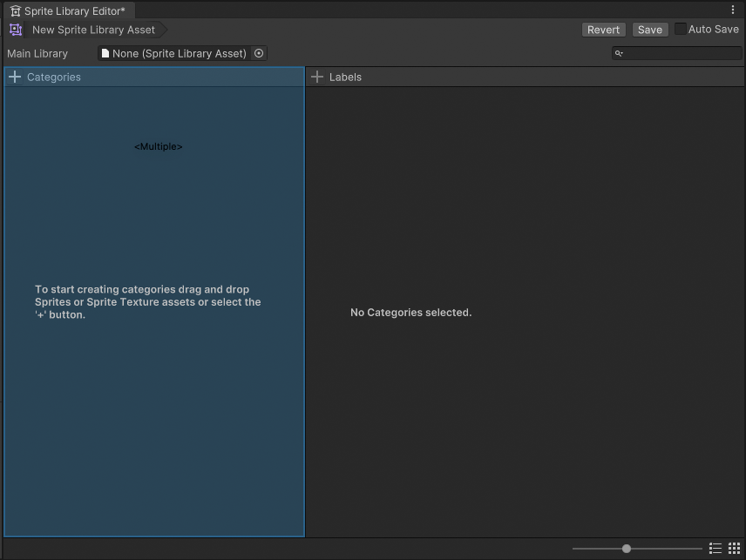Click the New Sprite Library Asset breadcrumb
This screenshot has width=746, height=560.
pos(93,30)
